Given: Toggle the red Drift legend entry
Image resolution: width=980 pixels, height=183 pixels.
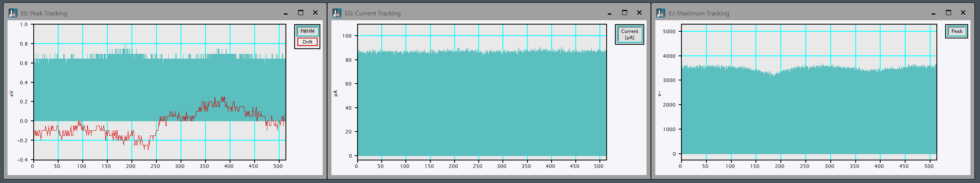Looking at the screenshot, I should (x=307, y=42).
